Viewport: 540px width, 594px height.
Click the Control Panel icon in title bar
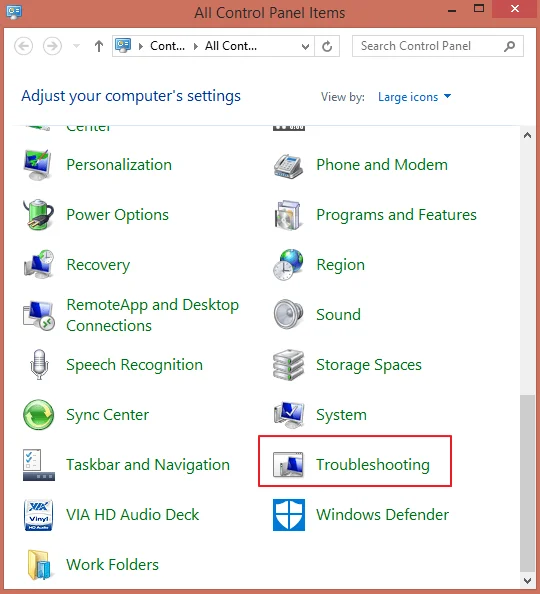click(14, 12)
